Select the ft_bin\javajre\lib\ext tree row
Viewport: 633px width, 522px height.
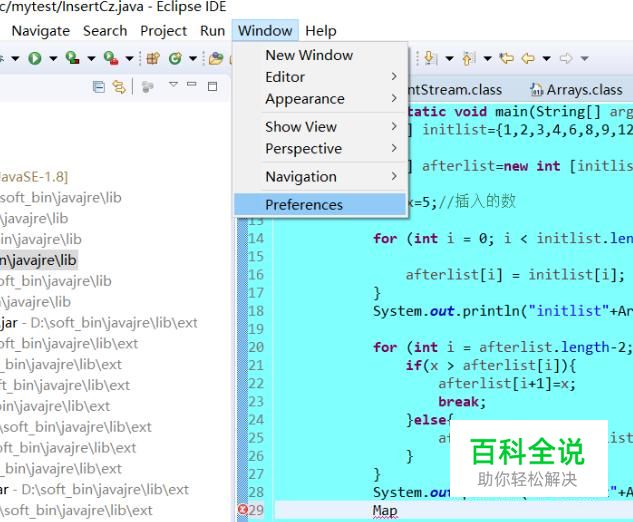tap(65, 386)
